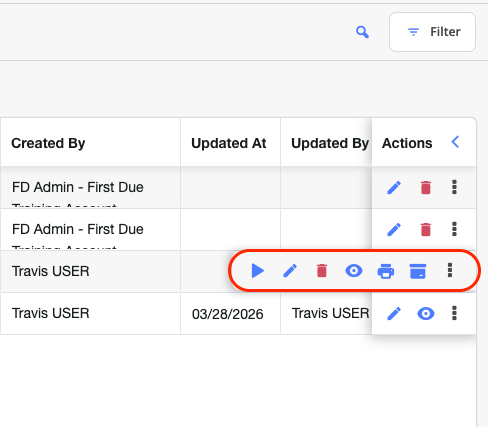488x427 pixels.
Task: Delete the second FD Admin row
Action: pos(426,229)
